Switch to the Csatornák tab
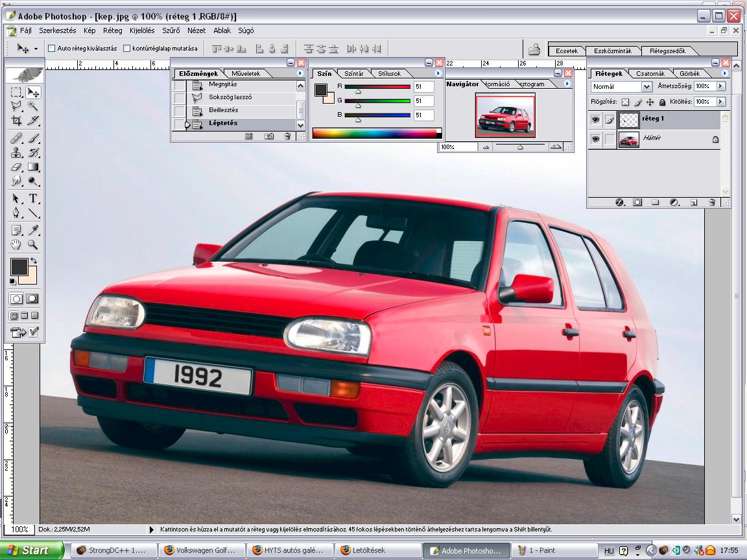Image resolution: width=747 pixels, height=560 pixels. [650, 73]
